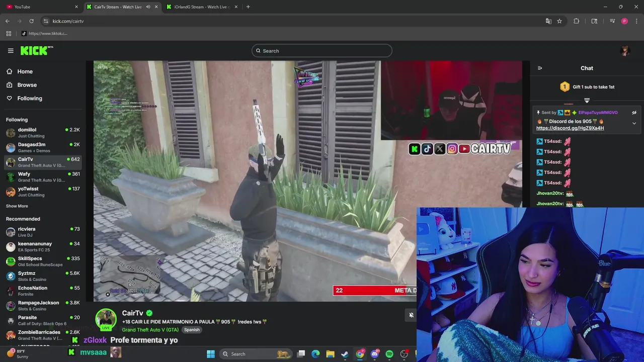Expand the Following list with Show More
Screen dimensions: 644x362
17,206
